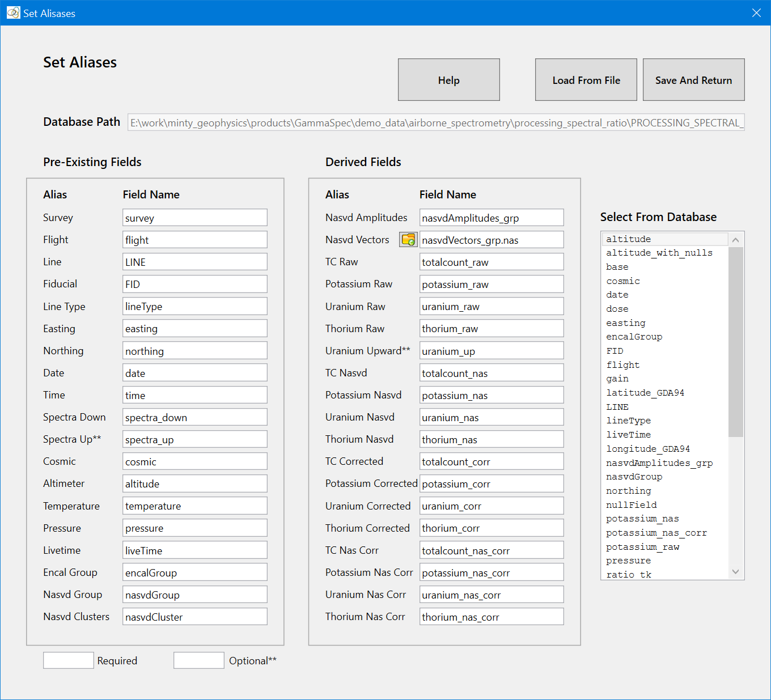The height and width of the screenshot is (700, 771).
Task: Pick latitude_GDA94 from database list
Action: point(645,393)
